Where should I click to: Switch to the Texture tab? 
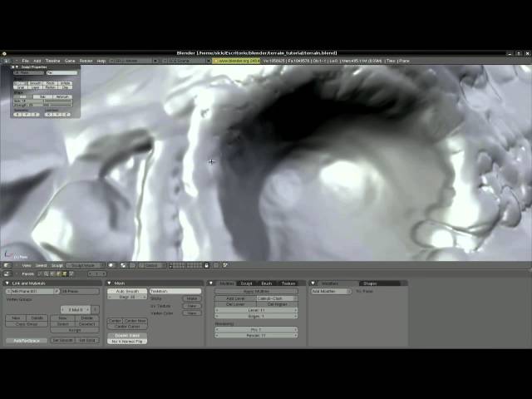288,283
